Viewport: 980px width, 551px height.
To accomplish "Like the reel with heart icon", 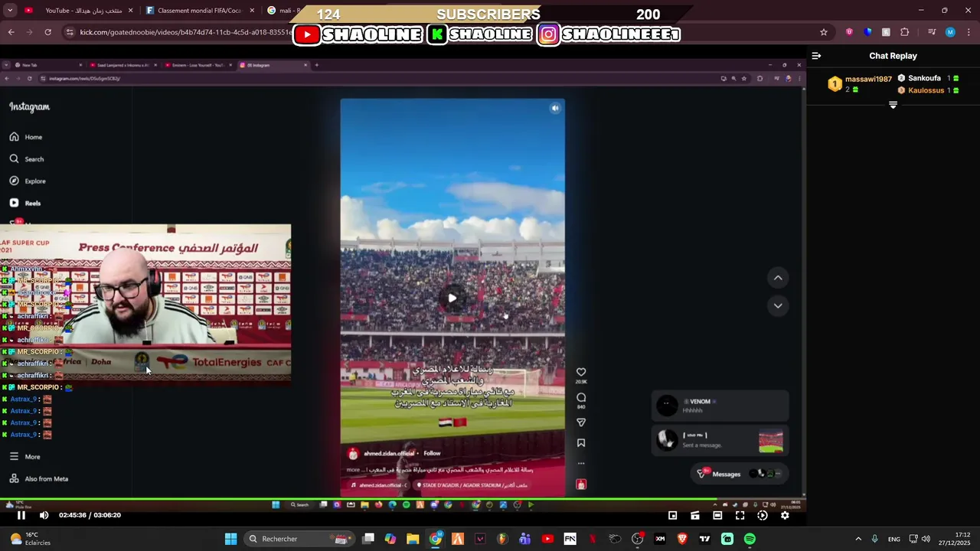I will pyautogui.click(x=581, y=372).
